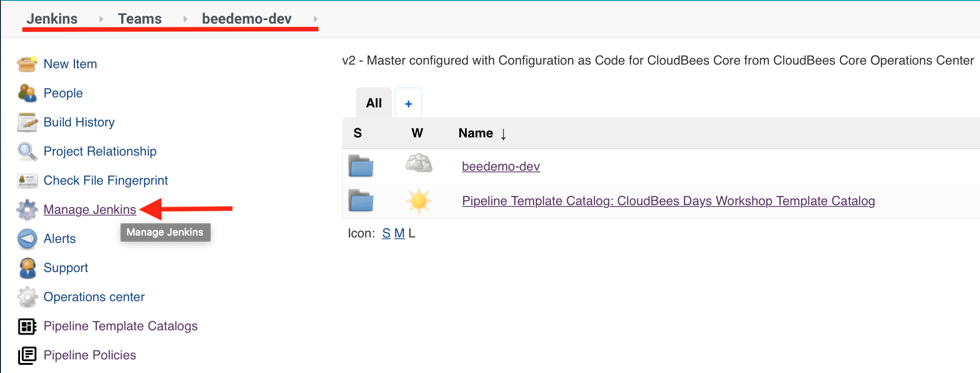Switch icon size to S
The image size is (980, 373).
point(386,233)
